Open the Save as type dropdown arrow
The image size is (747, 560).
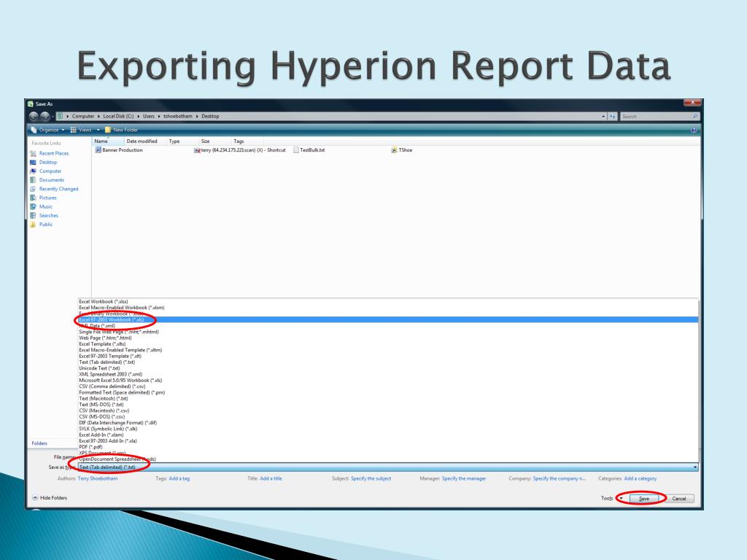coord(695,467)
